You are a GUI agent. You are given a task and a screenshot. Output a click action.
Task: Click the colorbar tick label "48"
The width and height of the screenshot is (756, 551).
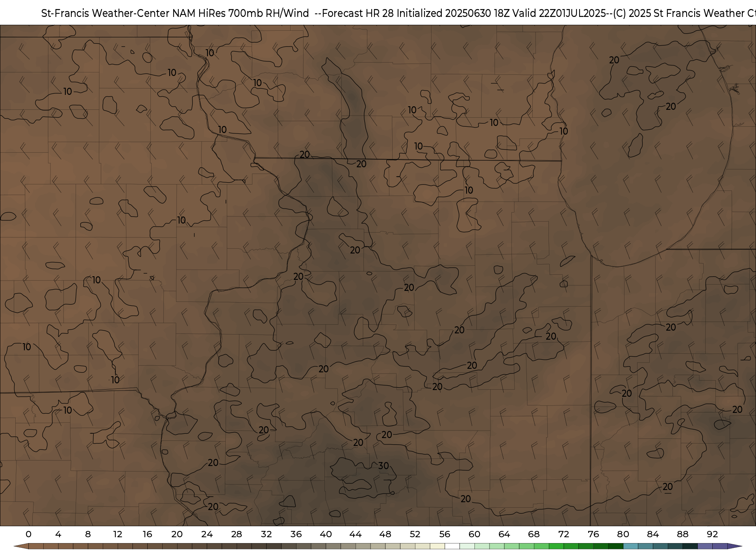(x=385, y=534)
